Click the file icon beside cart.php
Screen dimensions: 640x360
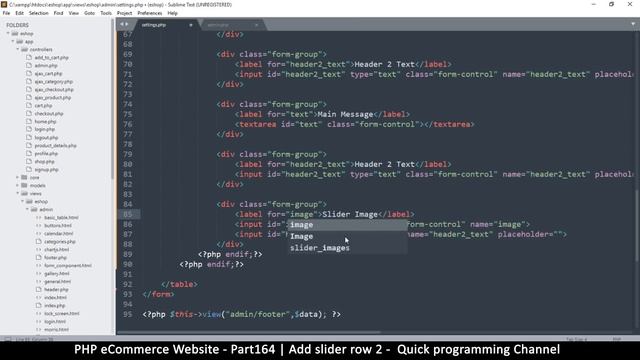(x=29, y=105)
